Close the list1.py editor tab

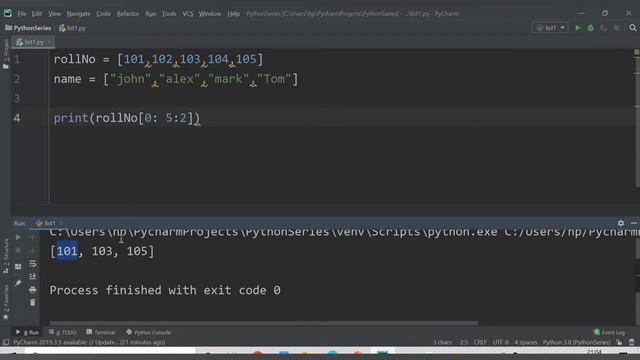click(49, 42)
